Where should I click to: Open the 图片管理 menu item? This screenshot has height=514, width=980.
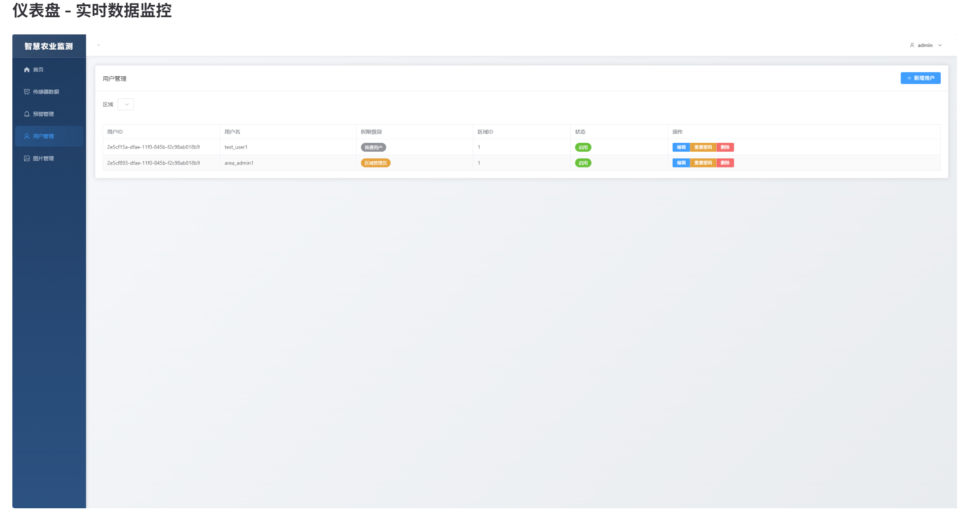(x=43, y=158)
